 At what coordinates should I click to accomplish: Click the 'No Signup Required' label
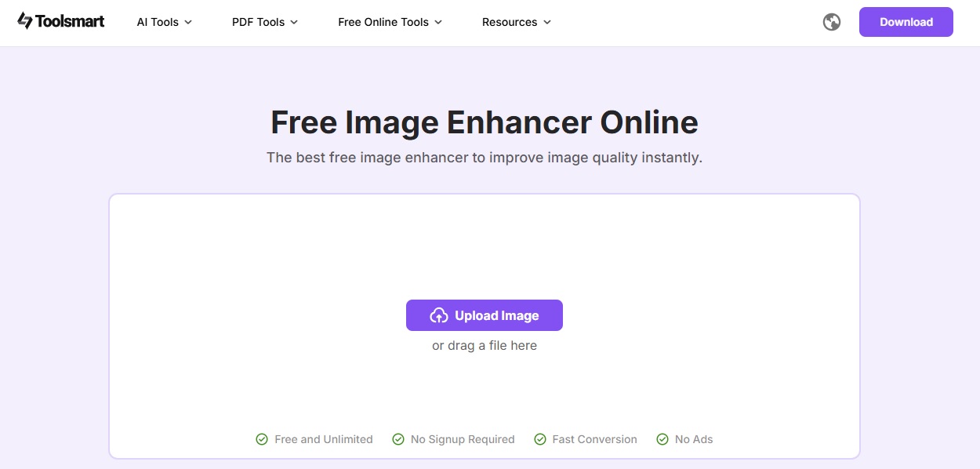point(463,439)
